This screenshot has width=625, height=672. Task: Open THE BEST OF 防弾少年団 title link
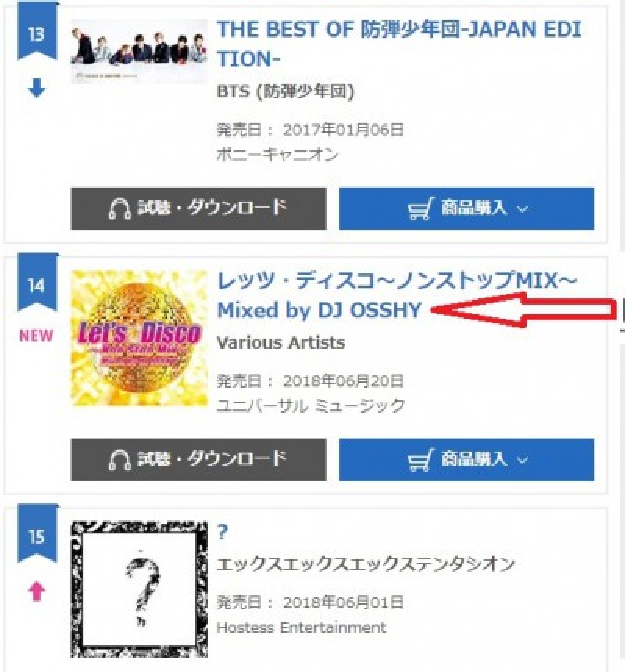pyautogui.click(x=399, y=44)
